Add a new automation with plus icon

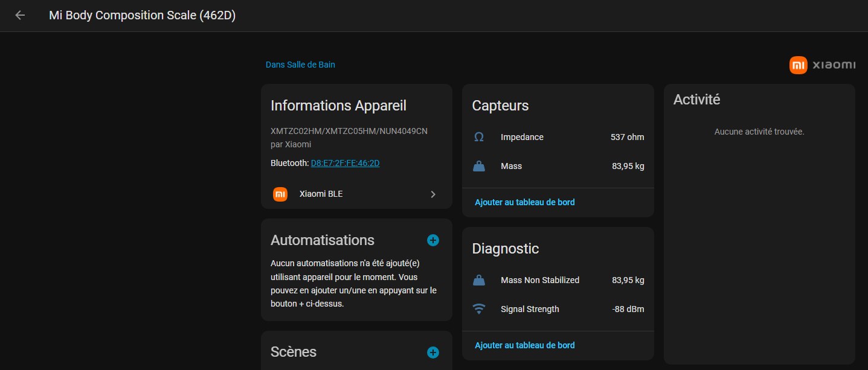433,240
